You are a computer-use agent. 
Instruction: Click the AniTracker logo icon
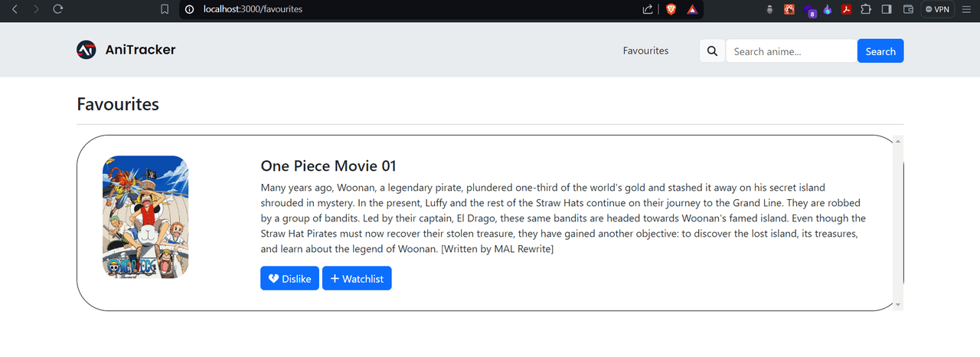(x=87, y=50)
